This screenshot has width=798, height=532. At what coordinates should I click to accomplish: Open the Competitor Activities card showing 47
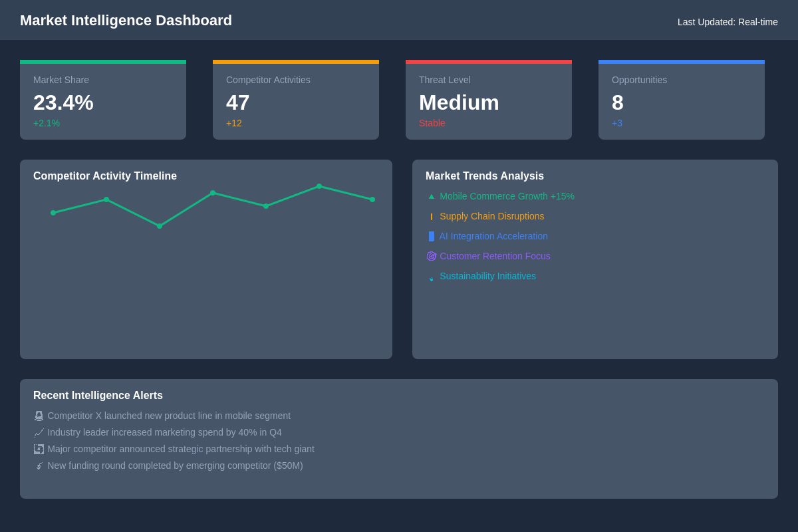tap(296, 101)
